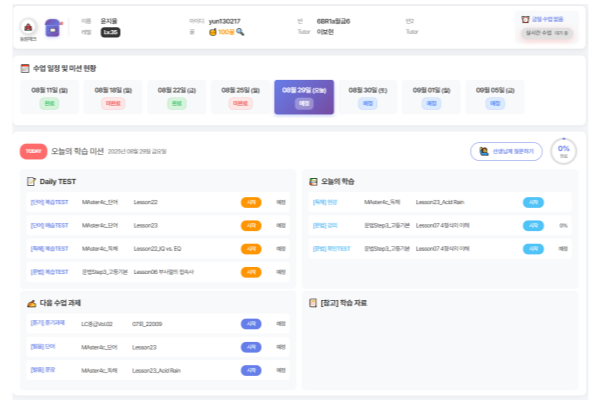Viewport: 600px width, 400px height.
Task: Click the calendar icon next to 수업 일정 및 미션 현황
Action: pos(25,68)
